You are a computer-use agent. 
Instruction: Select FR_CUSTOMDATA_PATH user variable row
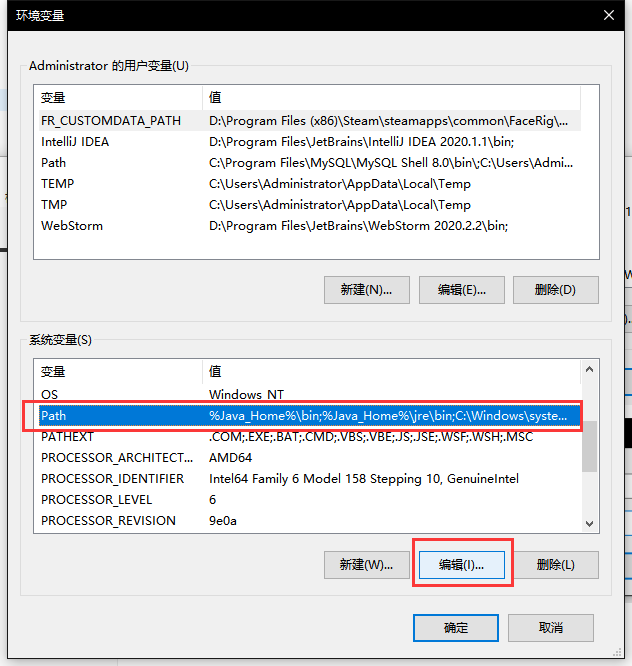point(111,121)
